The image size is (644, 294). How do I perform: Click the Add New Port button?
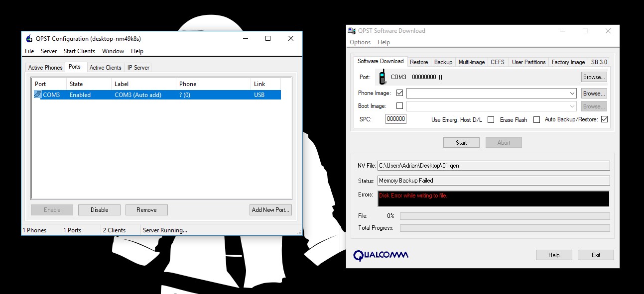coord(270,210)
